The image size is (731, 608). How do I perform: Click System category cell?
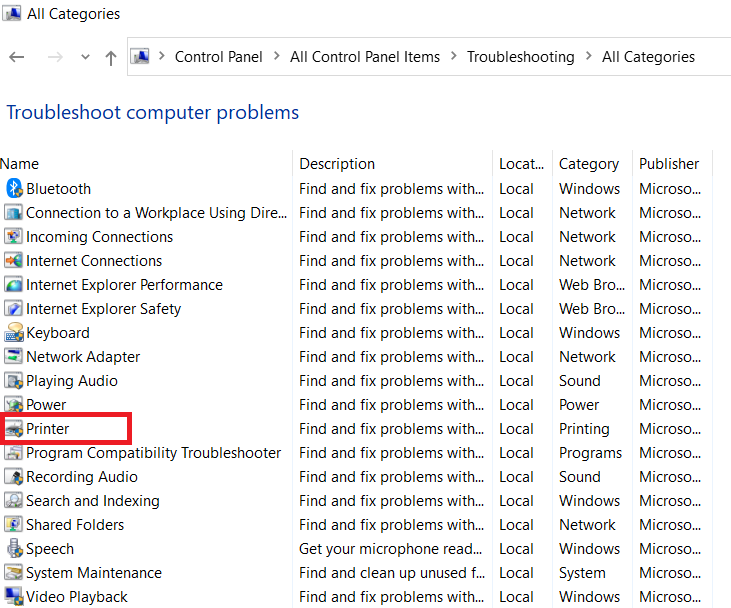(x=582, y=573)
